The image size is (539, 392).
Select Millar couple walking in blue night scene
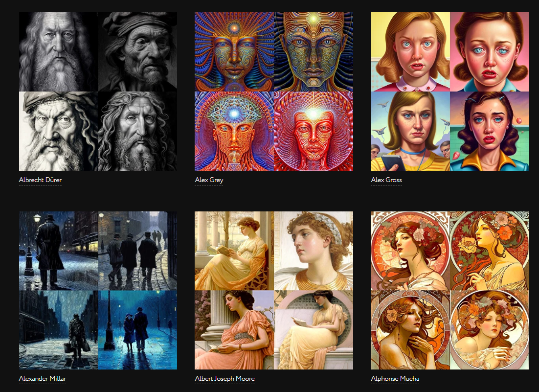(137, 330)
